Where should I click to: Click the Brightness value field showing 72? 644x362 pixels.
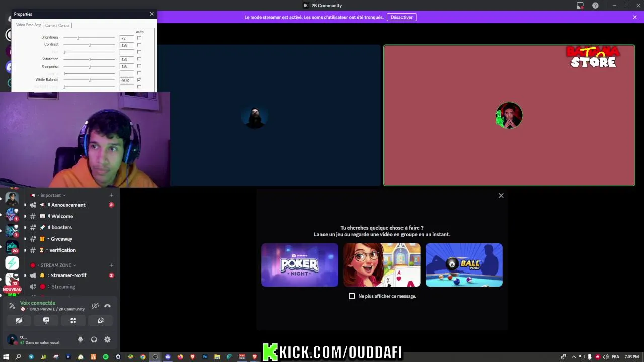point(126,38)
